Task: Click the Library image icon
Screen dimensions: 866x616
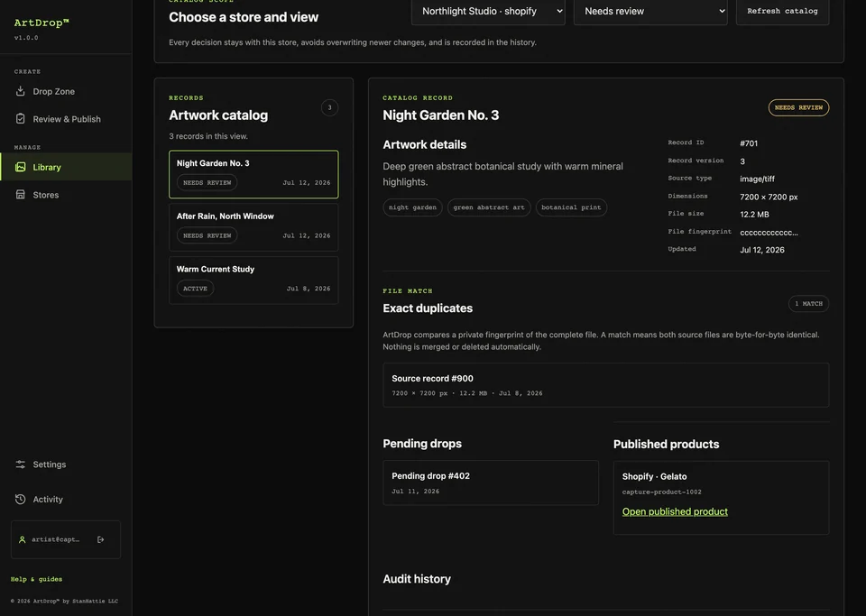Action: (x=21, y=167)
